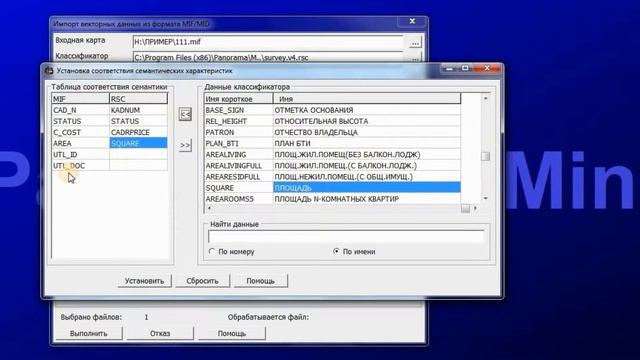Click the 'Имя короткое' column header
Image resolution: width=640 pixels, height=360 pixels.
click(x=239, y=99)
